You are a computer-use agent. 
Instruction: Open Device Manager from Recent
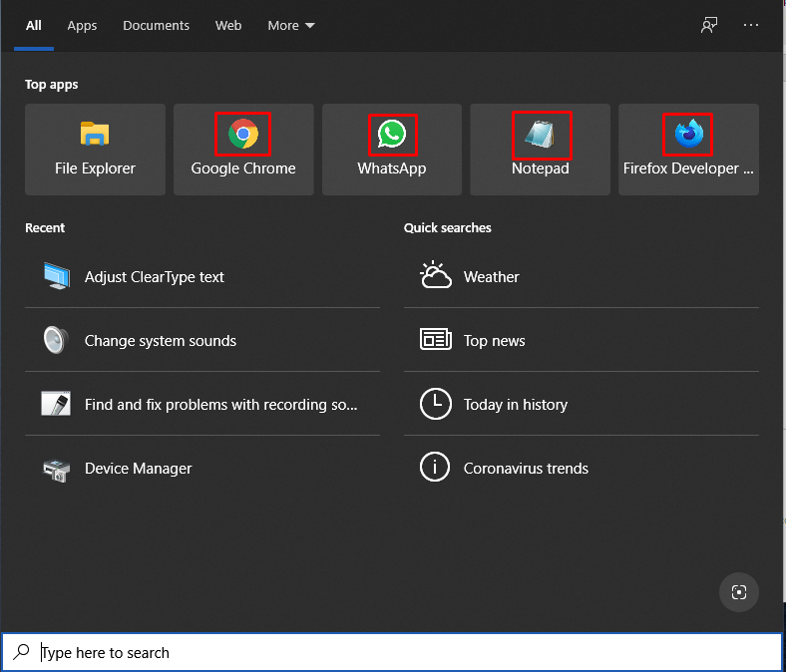[202, 468]
